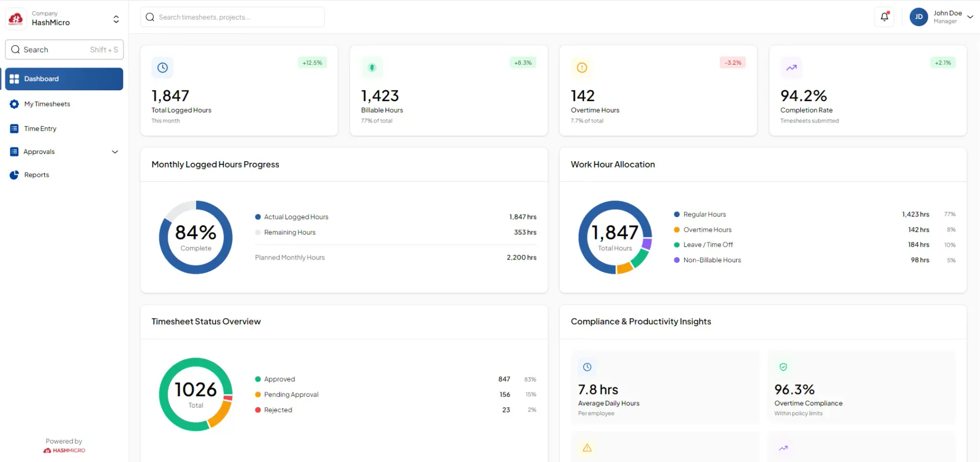Click the JD user avatar
This screenshot has height=462, width=980.
coord(919,17)
